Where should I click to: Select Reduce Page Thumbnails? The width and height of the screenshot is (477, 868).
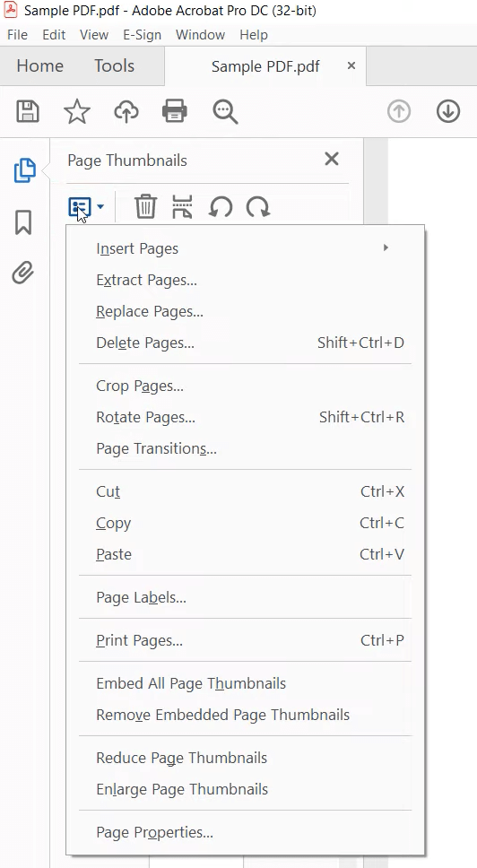coord(245,758)
